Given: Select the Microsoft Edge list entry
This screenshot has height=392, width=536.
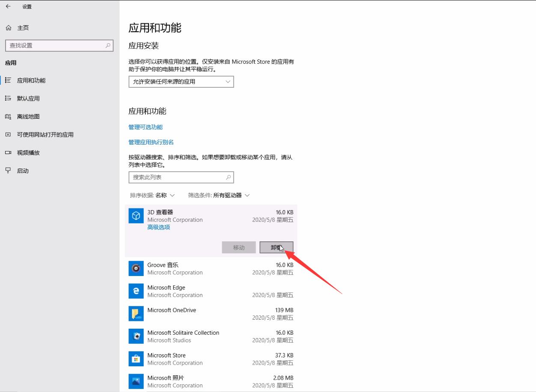Looking at the screenshot, I should coord(211,291).
